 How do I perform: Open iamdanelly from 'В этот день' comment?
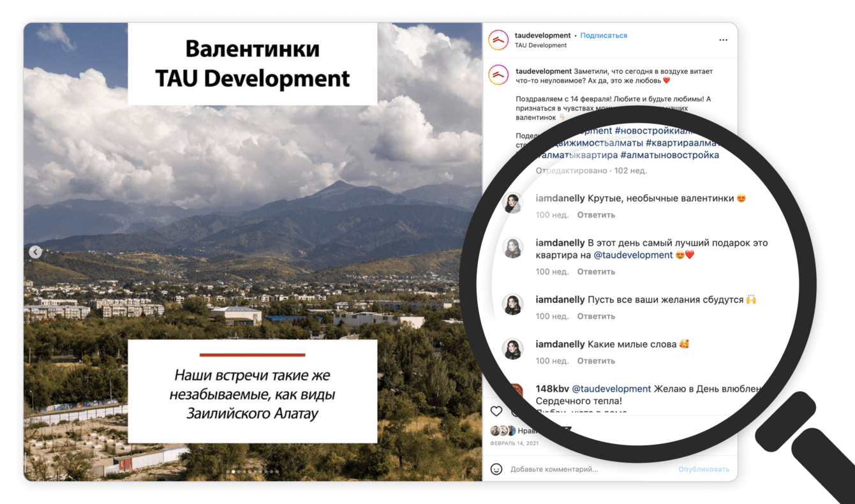coord(560,243)
